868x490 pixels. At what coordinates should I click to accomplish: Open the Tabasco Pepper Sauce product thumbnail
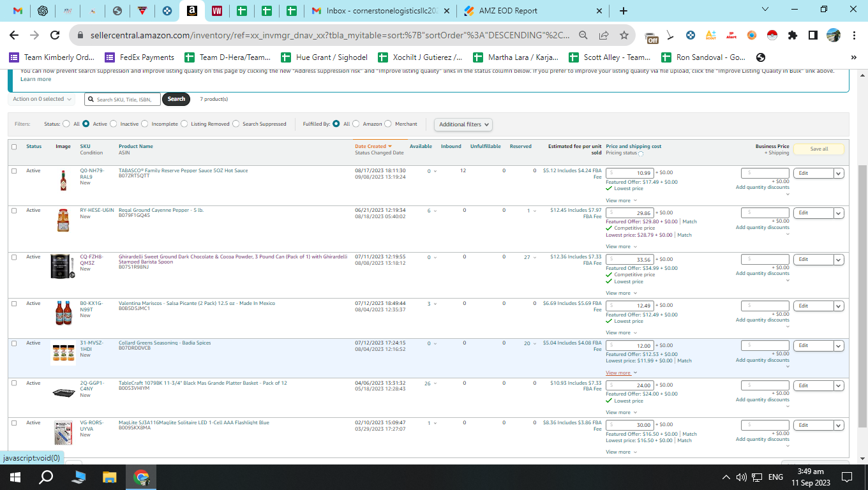[63, 181]
